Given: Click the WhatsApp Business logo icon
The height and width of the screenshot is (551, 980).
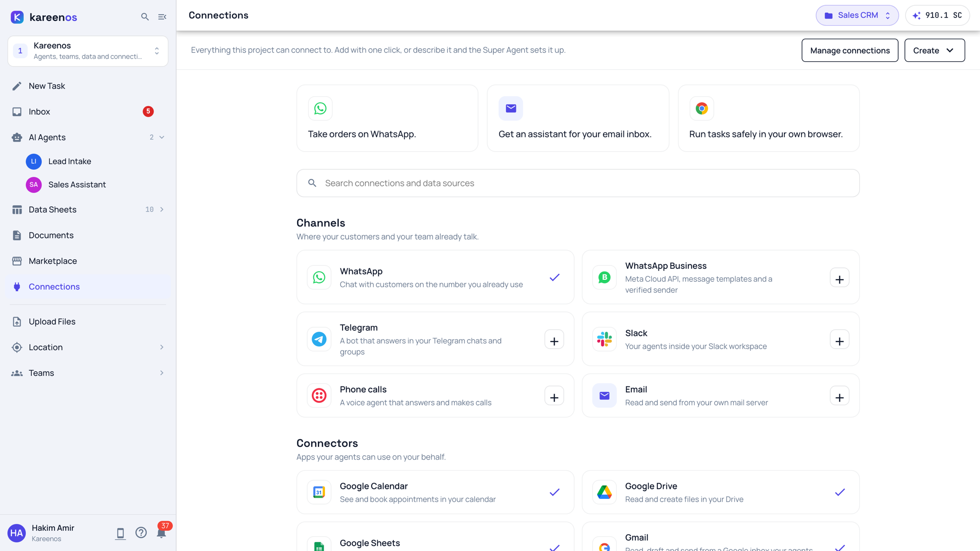Looking at the screenshot, I should pos(604,277).
